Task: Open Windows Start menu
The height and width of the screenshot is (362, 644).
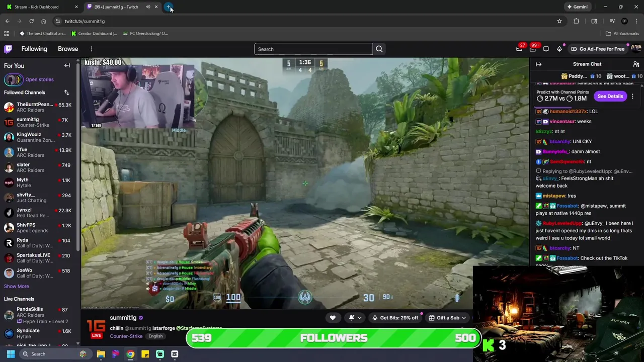Action: pyautogui.click(x=11, y=354)
